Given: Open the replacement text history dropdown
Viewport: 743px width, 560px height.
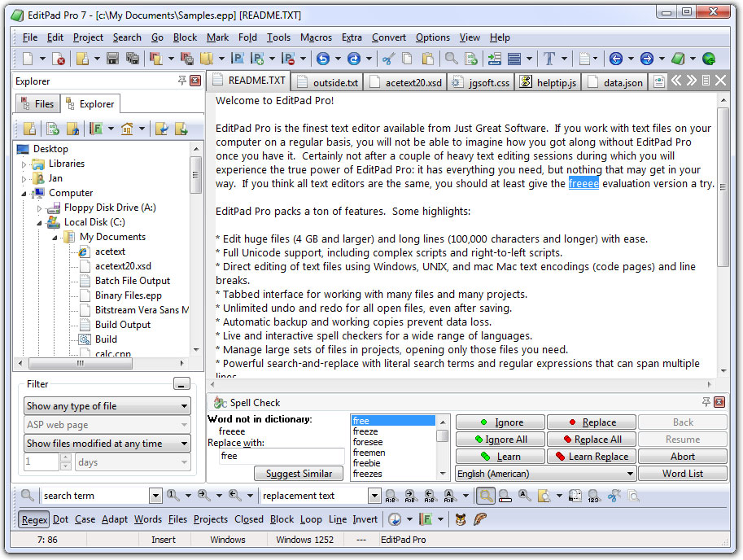Looking at the screenshot, I should point(374,496).
